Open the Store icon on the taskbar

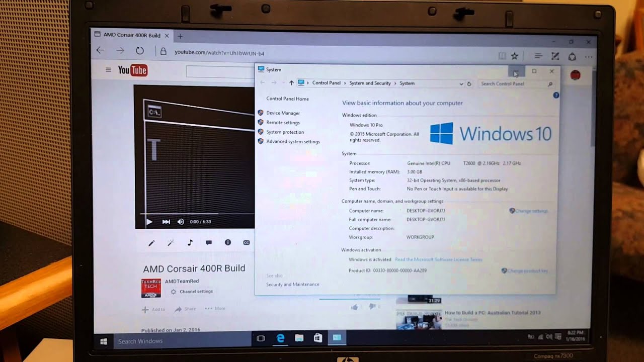pos(318,338)
